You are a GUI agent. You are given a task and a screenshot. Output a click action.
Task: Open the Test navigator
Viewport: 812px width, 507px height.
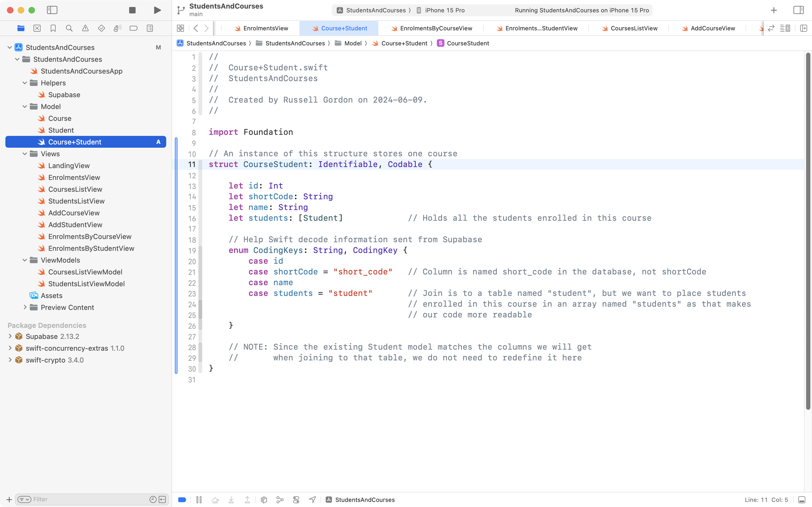(x=101, y=28)
